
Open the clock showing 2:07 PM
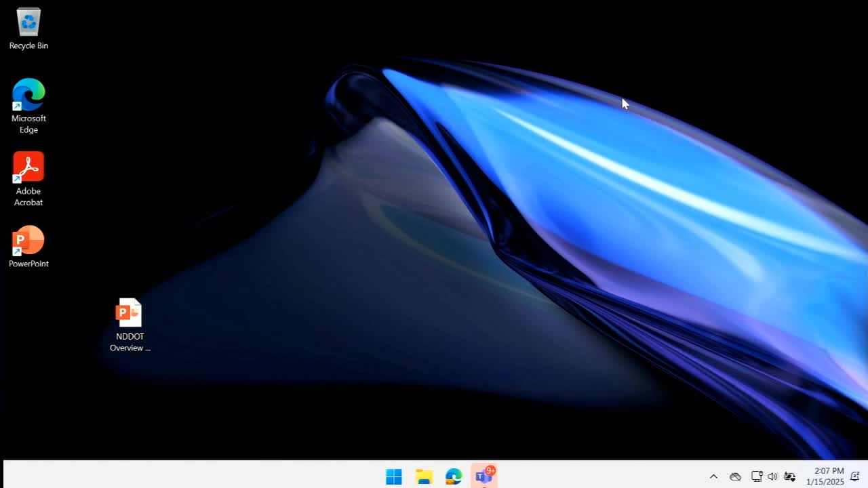pos(825,476)
